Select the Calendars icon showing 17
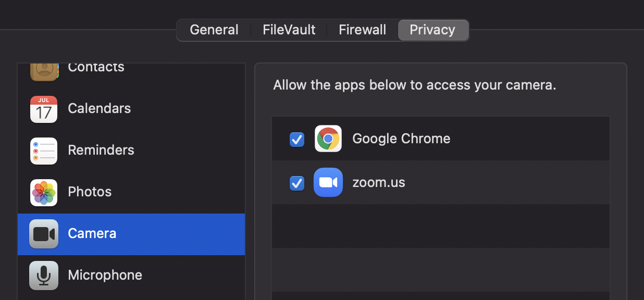 tap(44, 109)
